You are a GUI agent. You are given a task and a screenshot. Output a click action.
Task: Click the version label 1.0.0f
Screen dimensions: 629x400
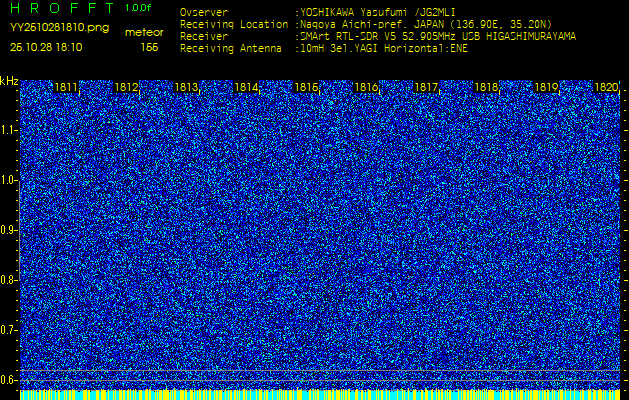138,8
